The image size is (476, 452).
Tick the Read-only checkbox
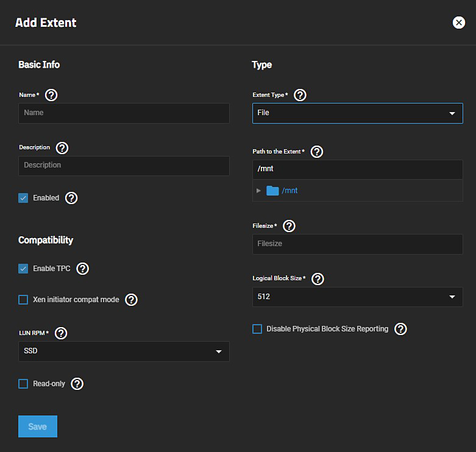pos(23,384)
